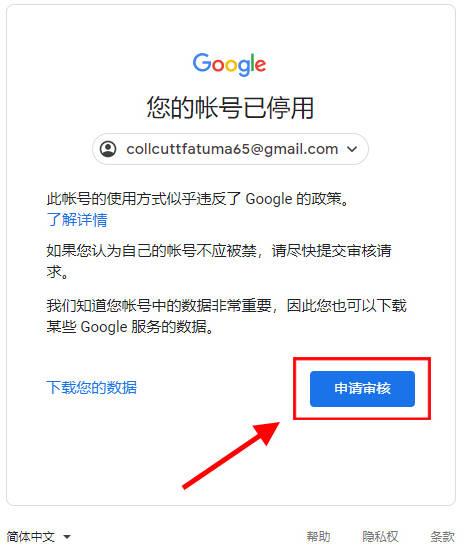Click the paragraph starting 如果您认为自己的帐号

(219, 261)
